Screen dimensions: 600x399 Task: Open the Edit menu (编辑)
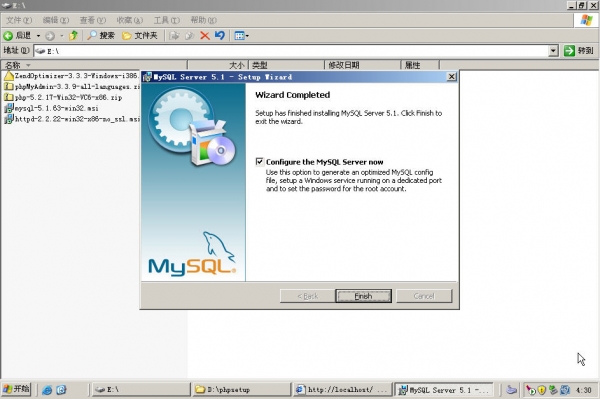(x=56, y=20)
